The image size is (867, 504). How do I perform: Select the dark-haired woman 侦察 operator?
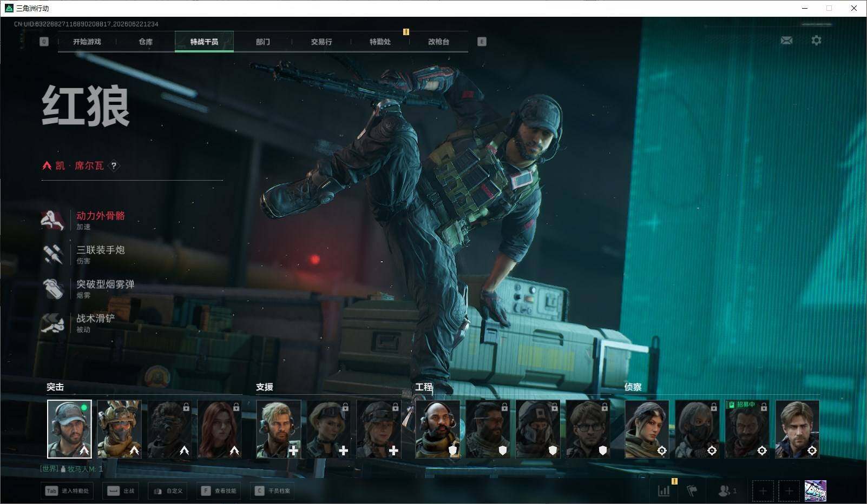(x=647, y=429)
